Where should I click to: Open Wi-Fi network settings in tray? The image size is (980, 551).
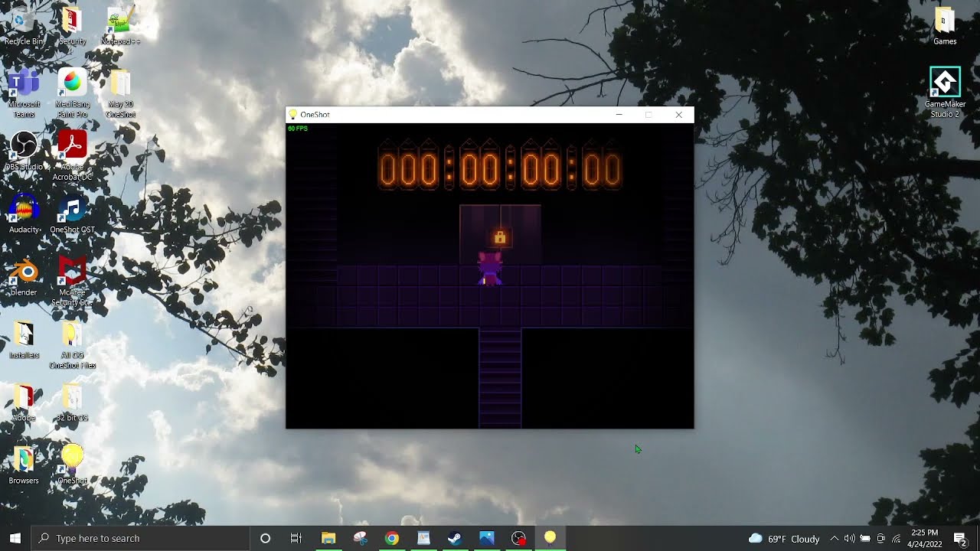896,538
